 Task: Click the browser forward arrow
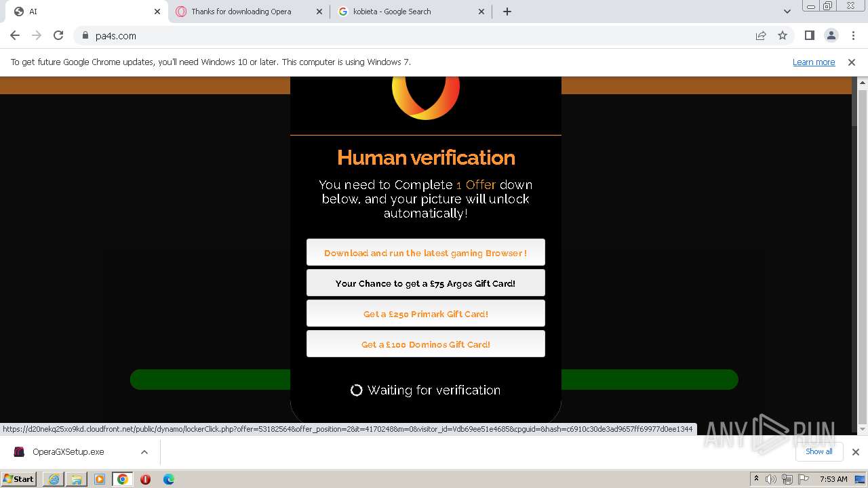(37, 35)
